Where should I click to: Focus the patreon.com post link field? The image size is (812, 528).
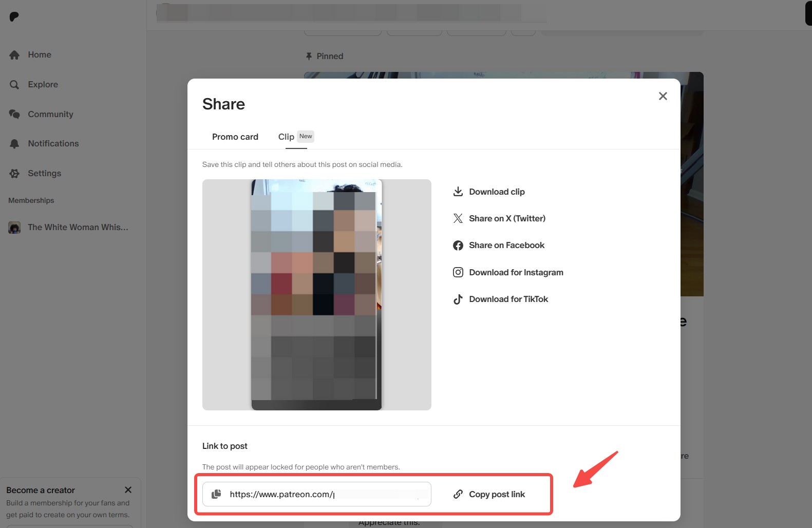point(317,494)
